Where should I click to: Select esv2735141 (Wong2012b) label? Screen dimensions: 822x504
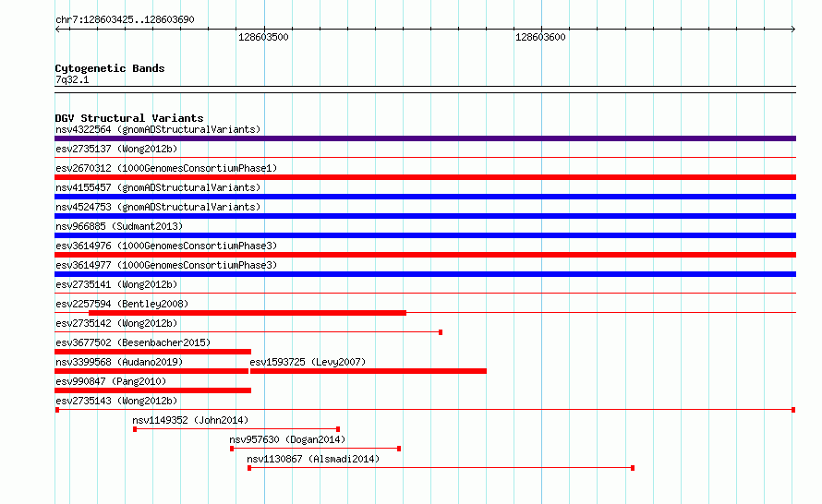(116, 284)
